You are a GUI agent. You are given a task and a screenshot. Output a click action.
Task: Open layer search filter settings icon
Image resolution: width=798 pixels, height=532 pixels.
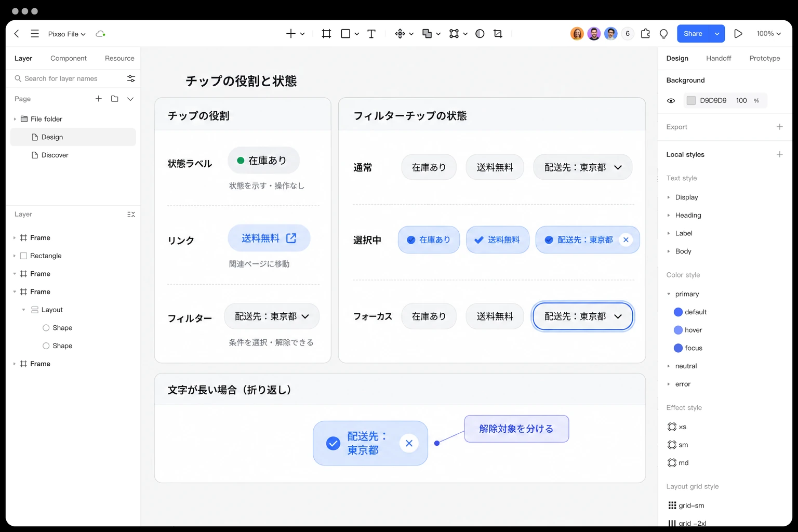pos(131,78)
